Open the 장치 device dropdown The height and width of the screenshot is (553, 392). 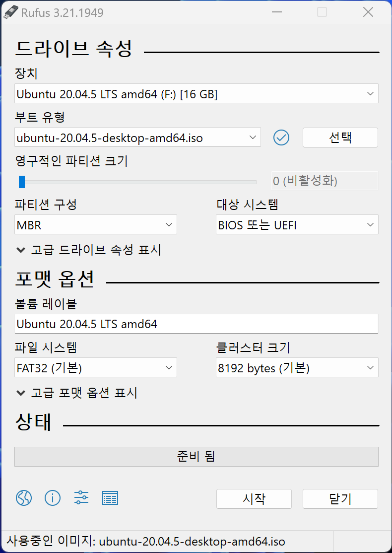(196, 93)
